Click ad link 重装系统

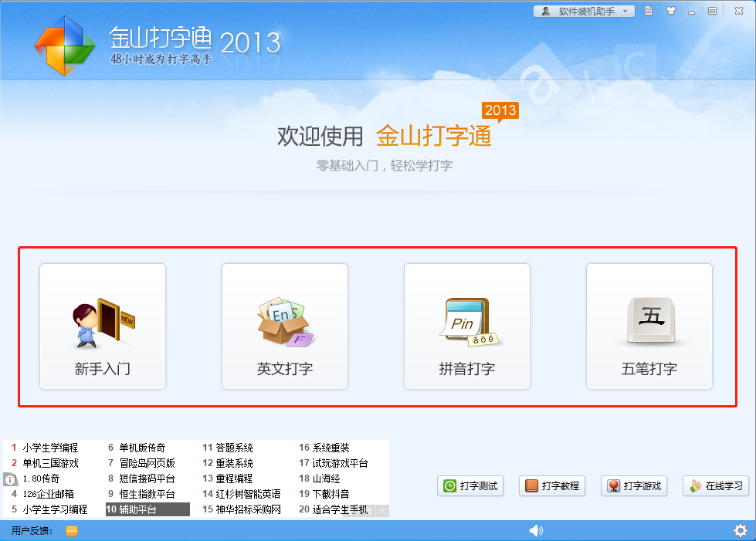(x=234, y=463)
